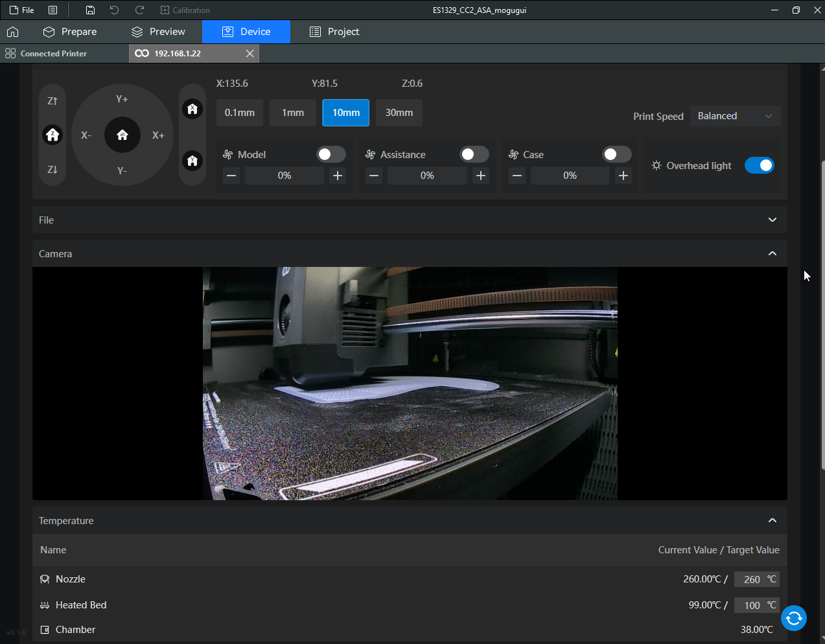Home the Z axis
Screen dimensions: 825x644
tap(52, 135)
